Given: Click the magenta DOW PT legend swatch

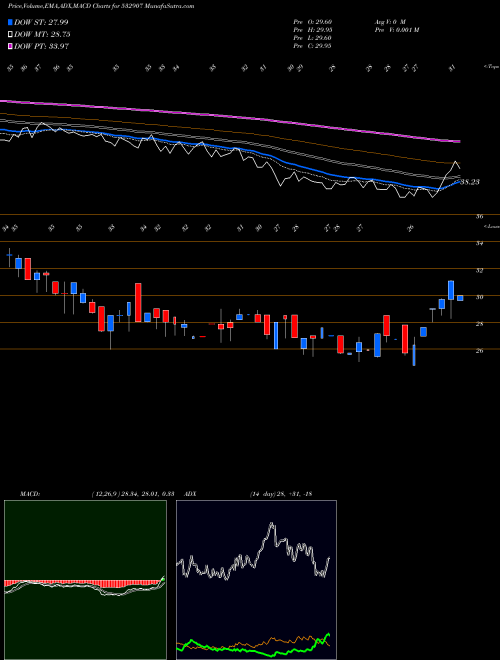Looking at the screenshot, I should point(11,46).
